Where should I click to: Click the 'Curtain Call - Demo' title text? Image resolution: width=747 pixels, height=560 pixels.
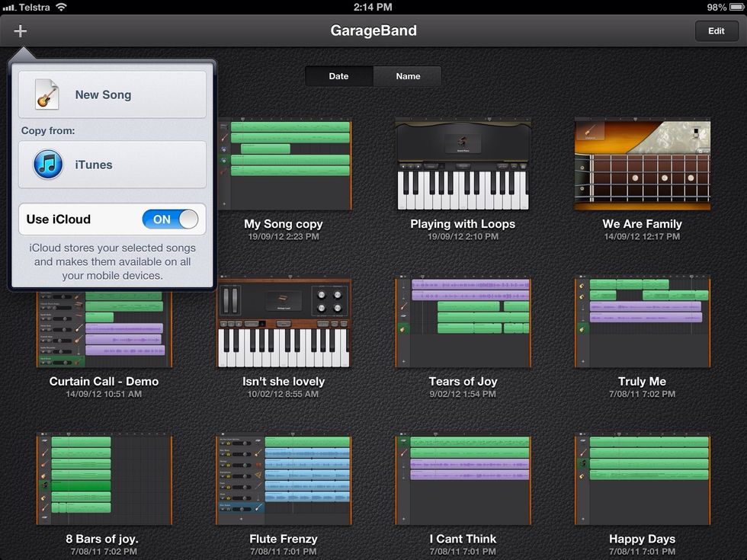[104, 382]
